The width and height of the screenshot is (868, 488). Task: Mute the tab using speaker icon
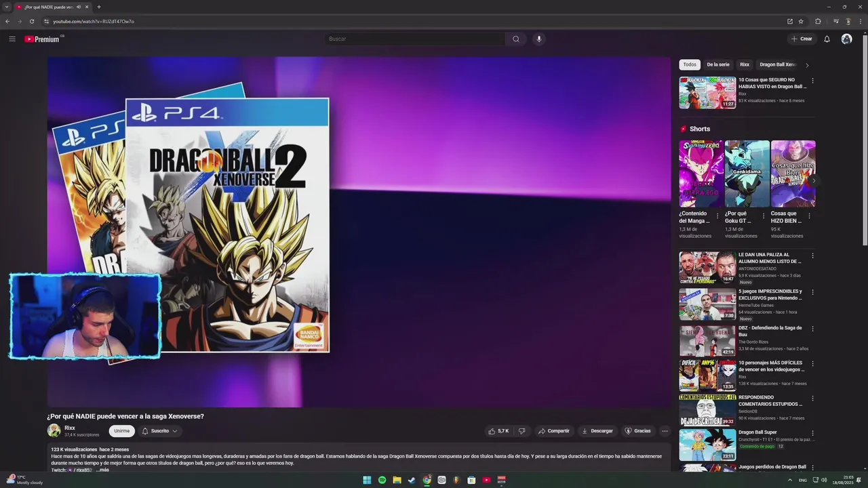[x=79, y=7]
